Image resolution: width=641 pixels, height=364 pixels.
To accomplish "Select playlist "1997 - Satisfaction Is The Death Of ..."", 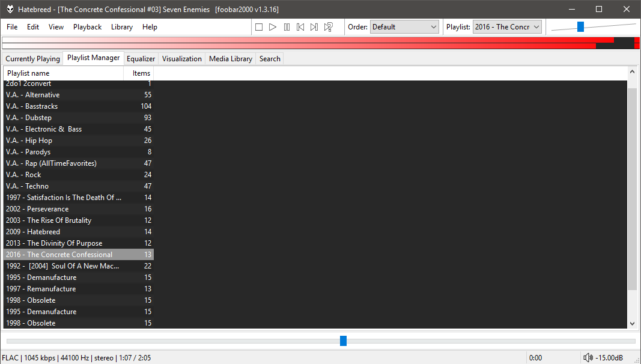I will point(79,198).
